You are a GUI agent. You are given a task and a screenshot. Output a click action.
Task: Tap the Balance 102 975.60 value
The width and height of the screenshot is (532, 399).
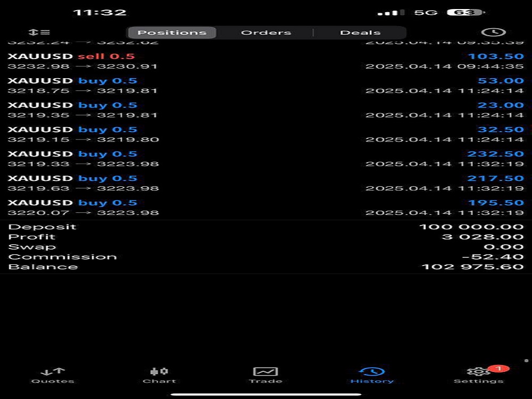tap(472, 267)
